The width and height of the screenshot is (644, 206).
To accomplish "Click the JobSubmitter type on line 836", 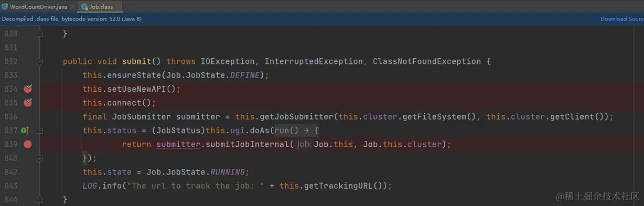I will (142, 116).
